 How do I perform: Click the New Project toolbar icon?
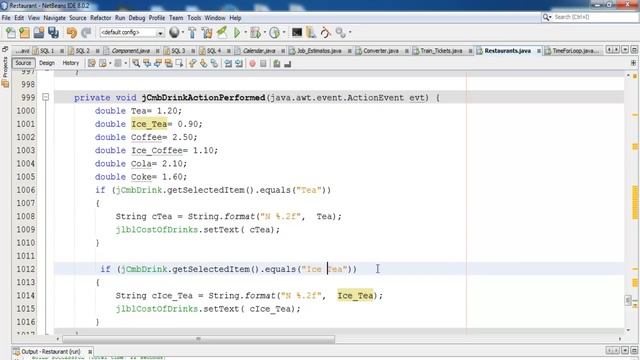24,33
